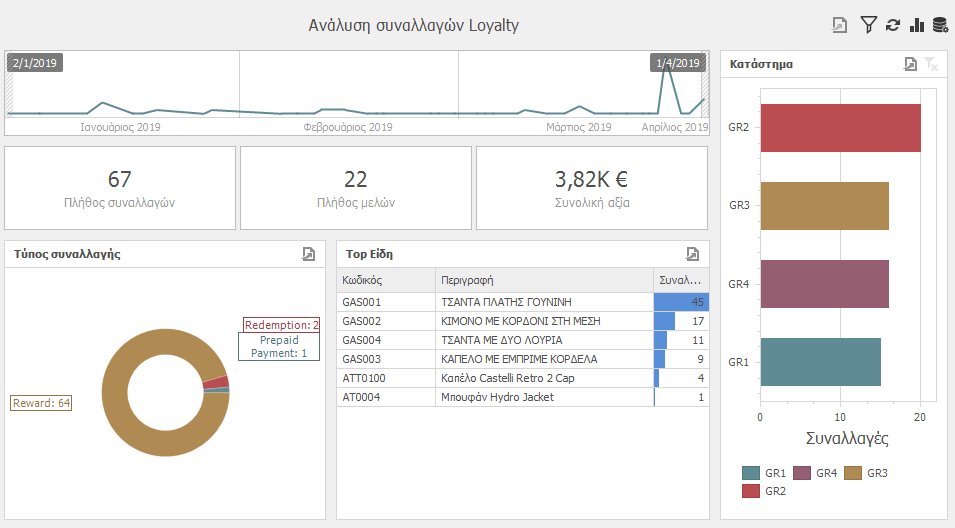The image size is (955, 528).
Task: Click the Reward: 64 label
Action: tap(41, 403)
